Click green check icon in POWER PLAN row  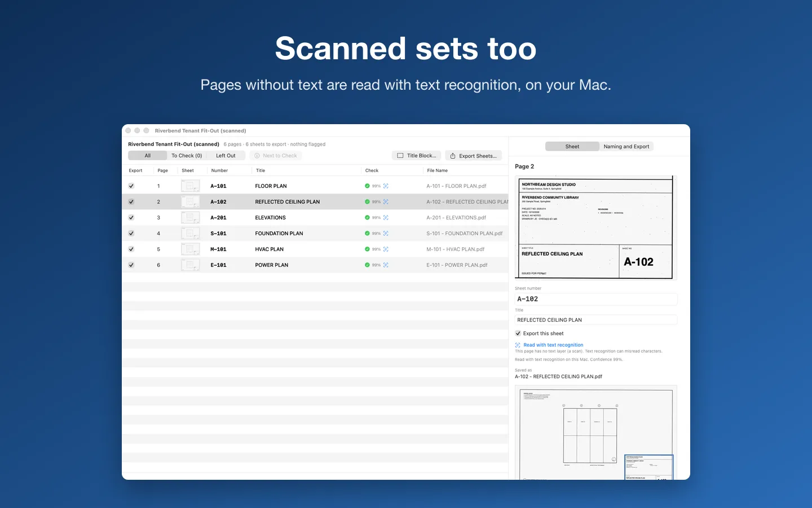pos(367,265)
